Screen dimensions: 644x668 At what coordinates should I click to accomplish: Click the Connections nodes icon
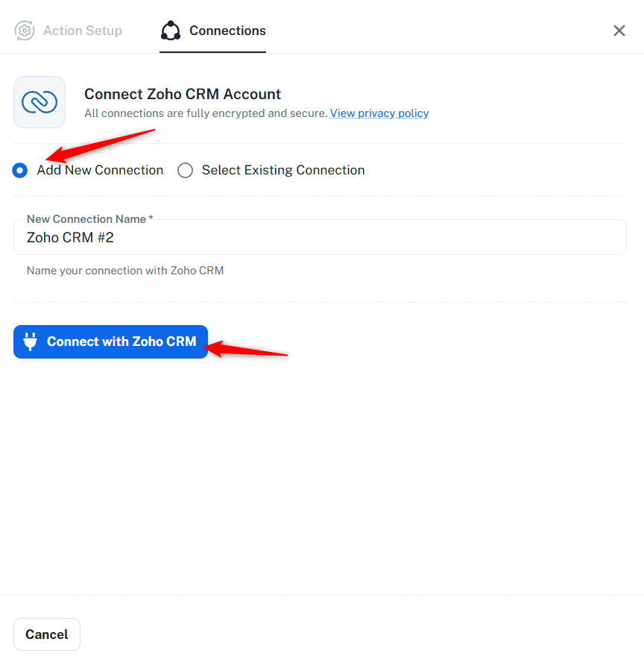171,31
